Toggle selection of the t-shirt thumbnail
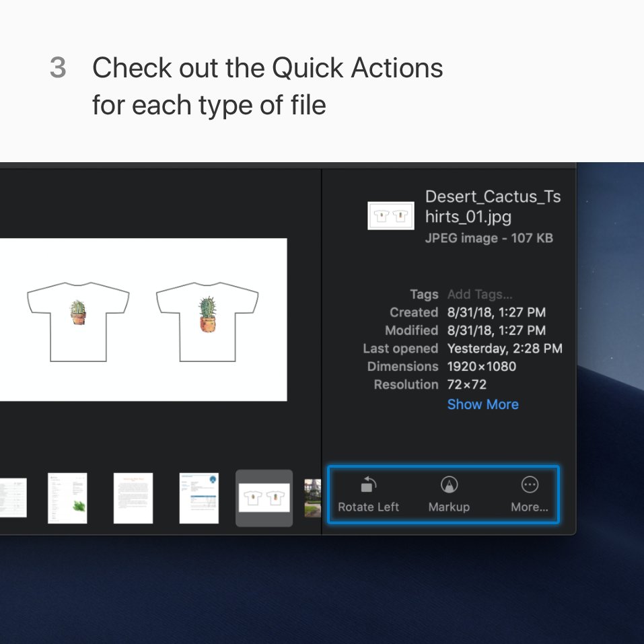This screenshot has width=644, height=644. [x=264, y=498]
